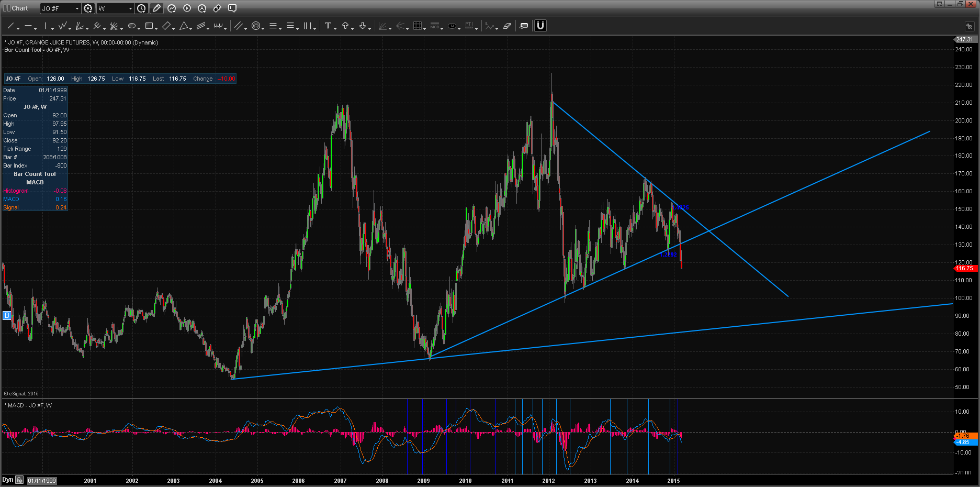This screenshot has height=487, width=980.
Task: Click the eraser tool icon
Action: pyautogui.click(x=506, y=26)
